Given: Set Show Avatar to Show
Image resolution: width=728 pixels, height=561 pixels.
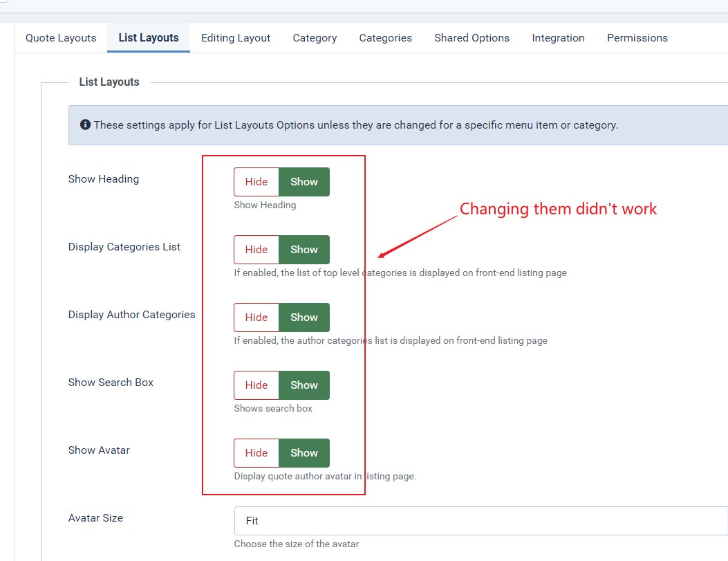Looking at the screenshot, I should point(304,453).
